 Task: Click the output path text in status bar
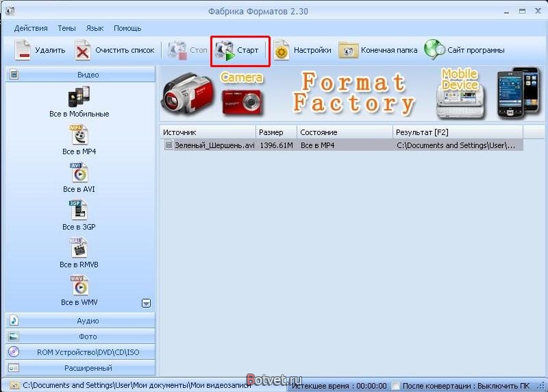coord(136,385)
